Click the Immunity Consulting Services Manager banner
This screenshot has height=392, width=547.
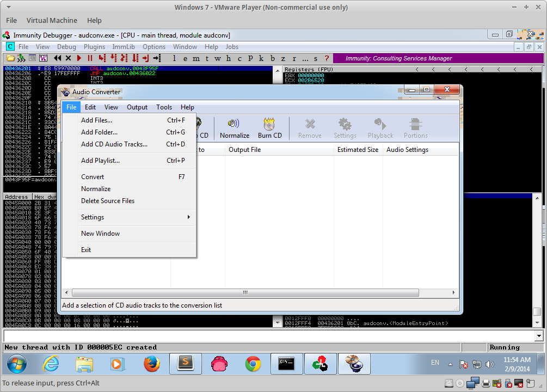point(438,58)
